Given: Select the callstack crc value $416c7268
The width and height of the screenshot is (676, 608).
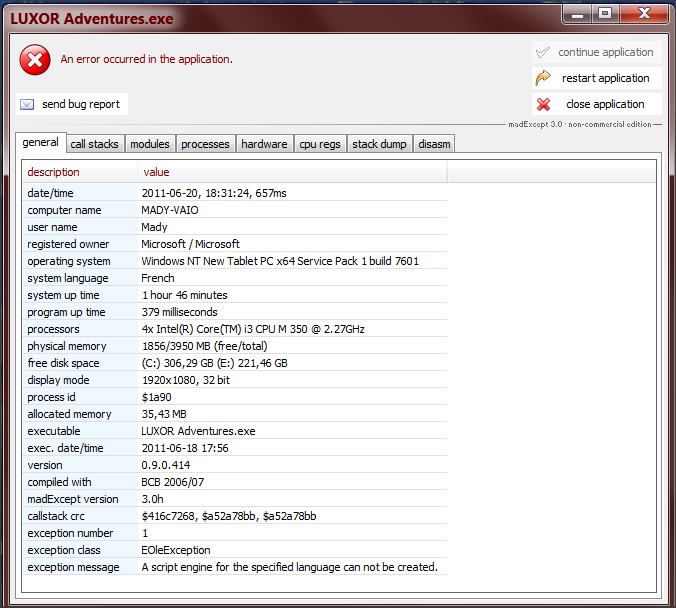Looking at the screenshot, I should 229,516.
